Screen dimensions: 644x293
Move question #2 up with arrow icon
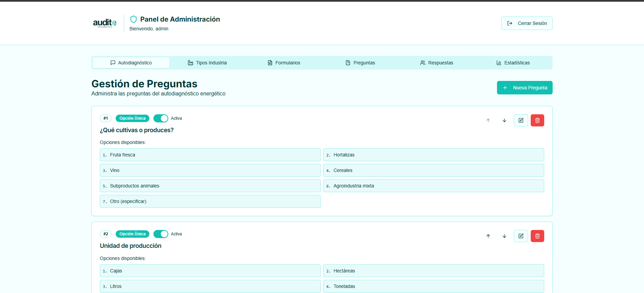pos(488,236)
